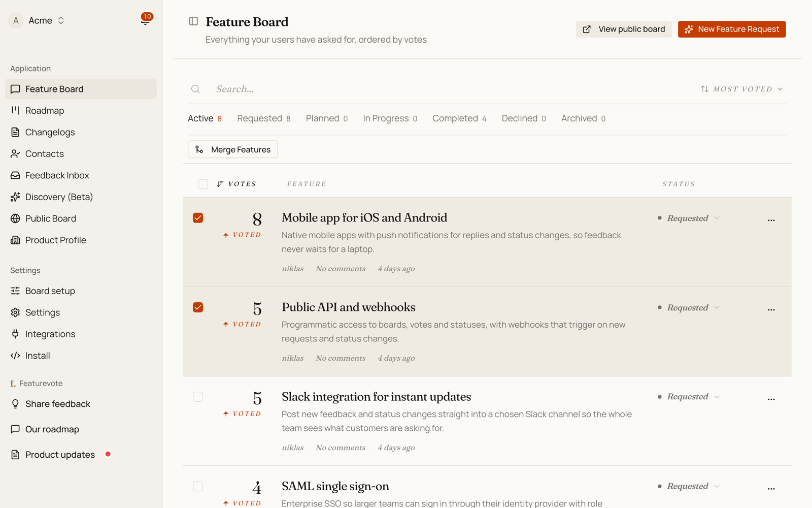Uncheck the Public API and webhooks checkbox

click(198, 307)
